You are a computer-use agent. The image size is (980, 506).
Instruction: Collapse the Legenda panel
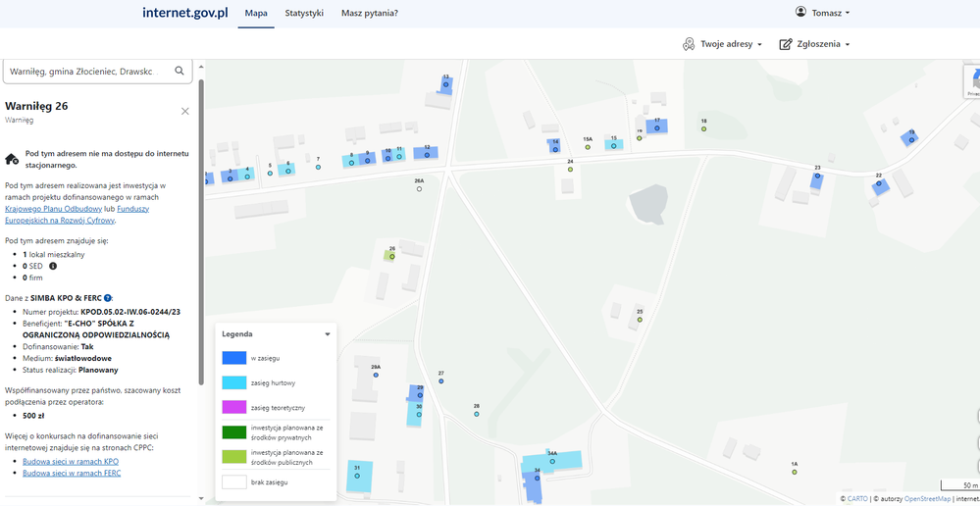click(x=328, y=334)
